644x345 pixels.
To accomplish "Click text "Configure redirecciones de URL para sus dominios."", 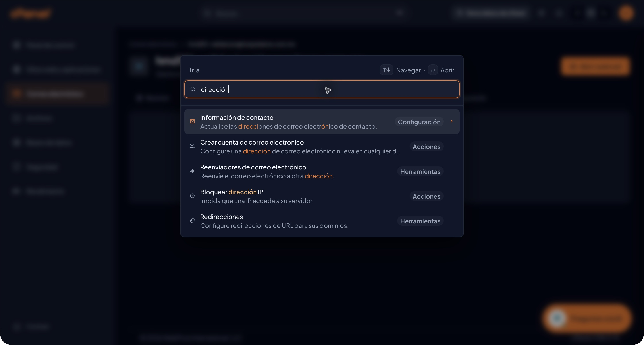I will click(x=274, y=225).
